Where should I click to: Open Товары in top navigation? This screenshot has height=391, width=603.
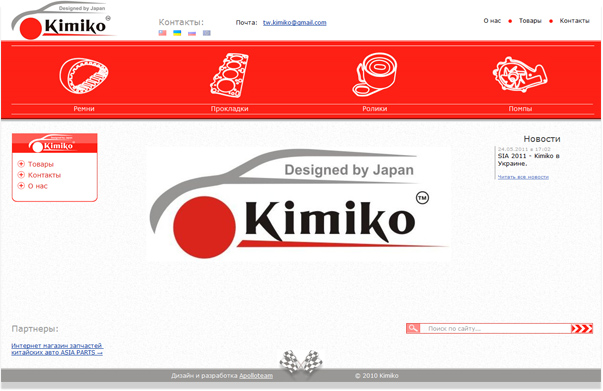pyautogui.click(x=530, y=21)
